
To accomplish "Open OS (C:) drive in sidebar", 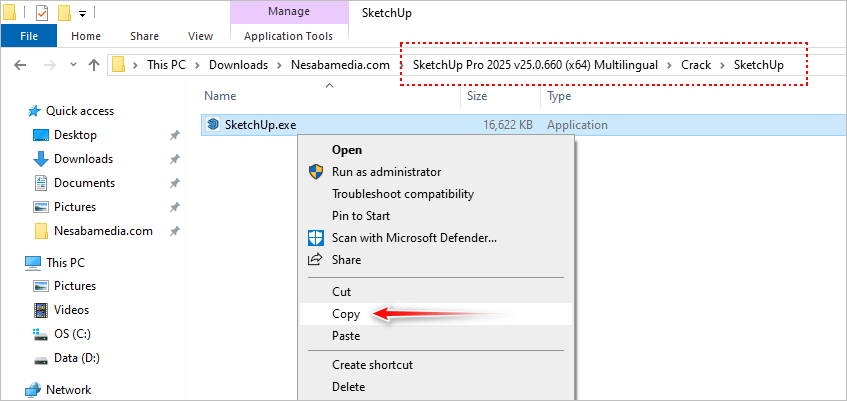I will click(x=41, y=334).
